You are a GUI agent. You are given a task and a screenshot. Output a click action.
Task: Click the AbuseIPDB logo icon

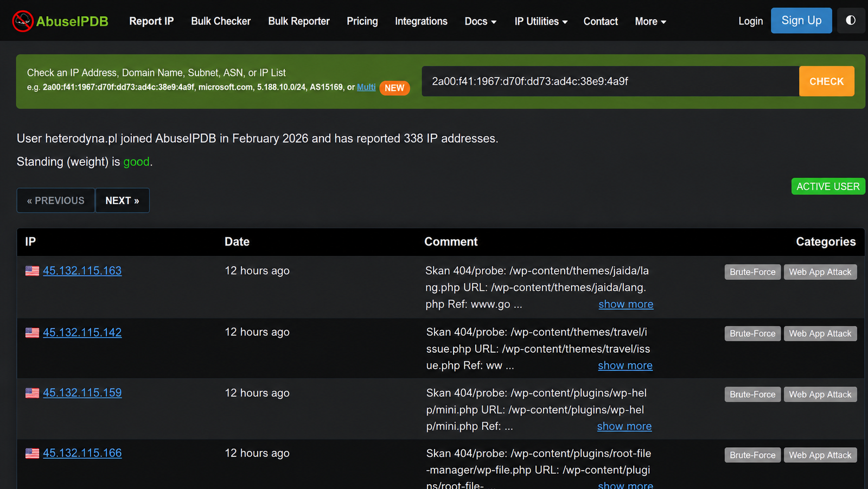tap(23, 21)
